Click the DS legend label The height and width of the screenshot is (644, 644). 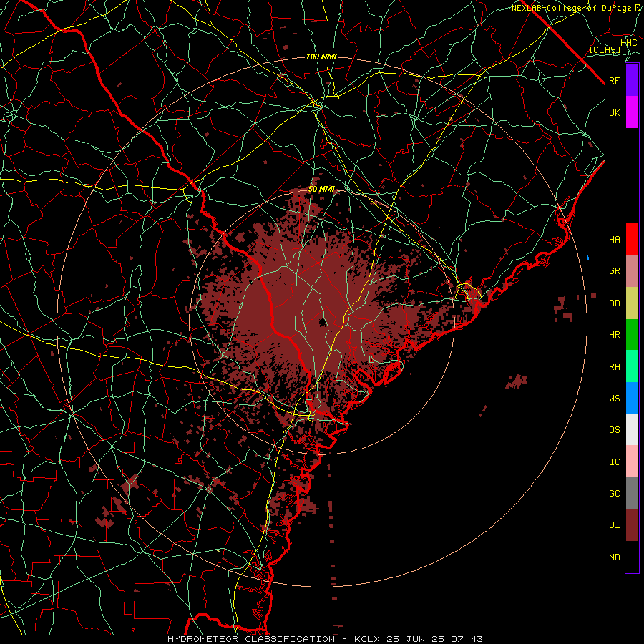614,430
